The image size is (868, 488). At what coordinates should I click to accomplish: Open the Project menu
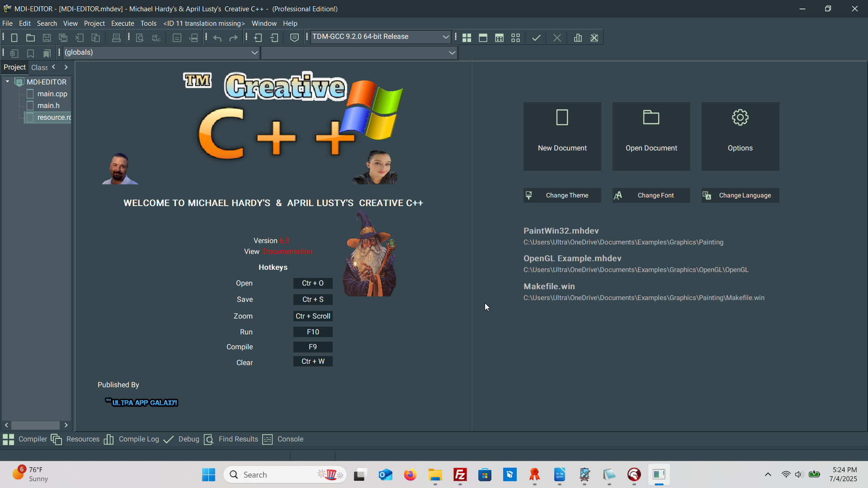tap(94, 23)
